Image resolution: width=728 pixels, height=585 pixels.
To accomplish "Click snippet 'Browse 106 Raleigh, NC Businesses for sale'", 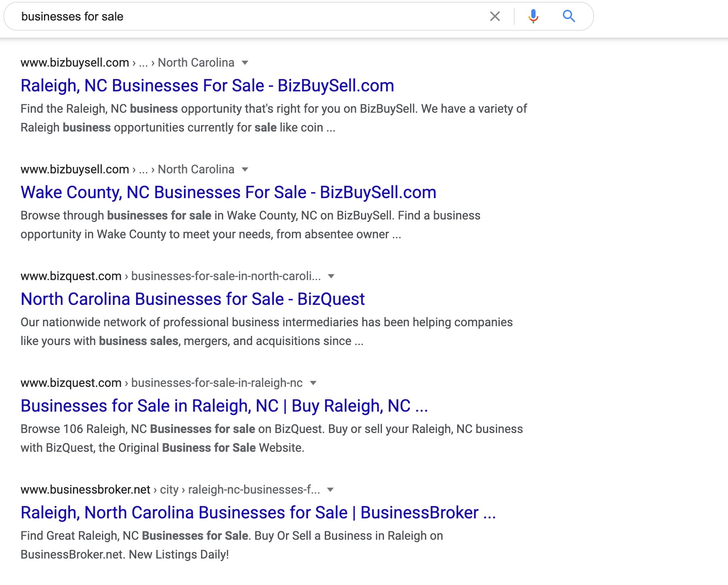I will point(271,439).
